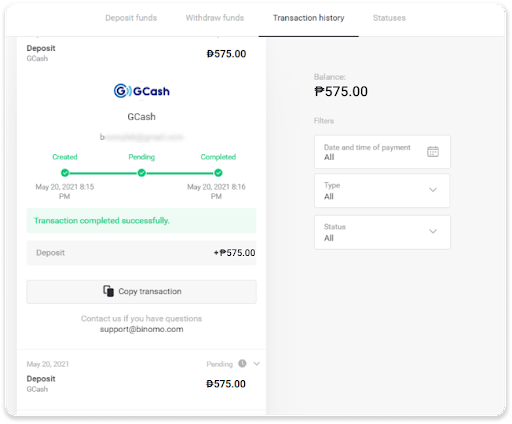The height and width of the screenshot is (424, 512).
Task: Click the Deposit label in the summary row
Action: [50, 253]
